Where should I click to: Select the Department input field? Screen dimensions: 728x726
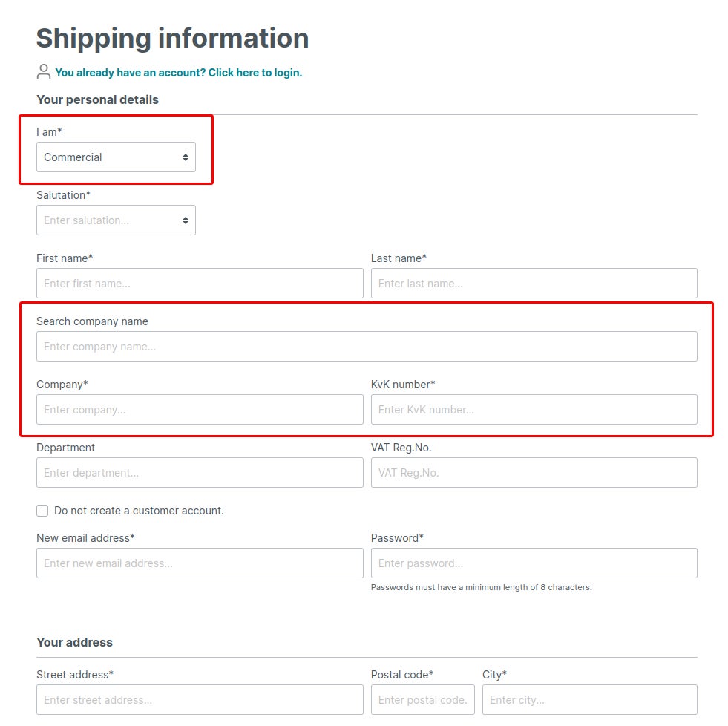(200, 473)
